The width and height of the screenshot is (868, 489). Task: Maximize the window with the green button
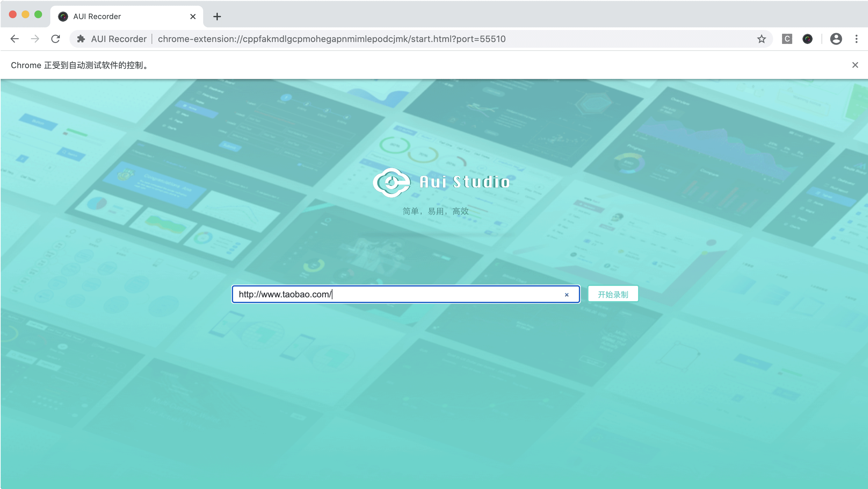coord(39,15)
